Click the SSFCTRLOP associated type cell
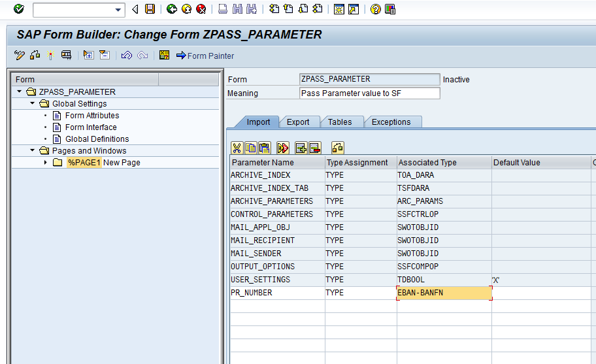 444,214
